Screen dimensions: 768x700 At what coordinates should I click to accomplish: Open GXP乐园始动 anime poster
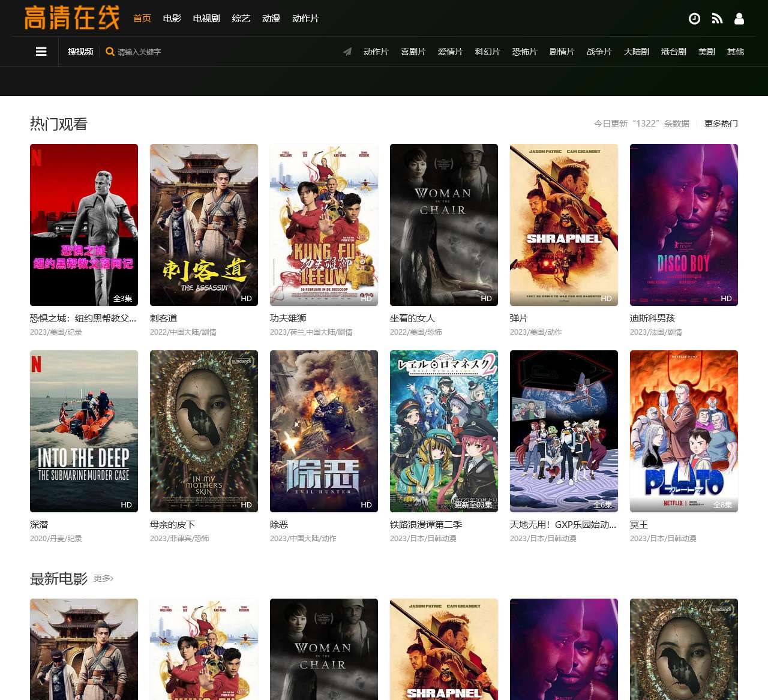pyautogui.click(x=564, y=431)
